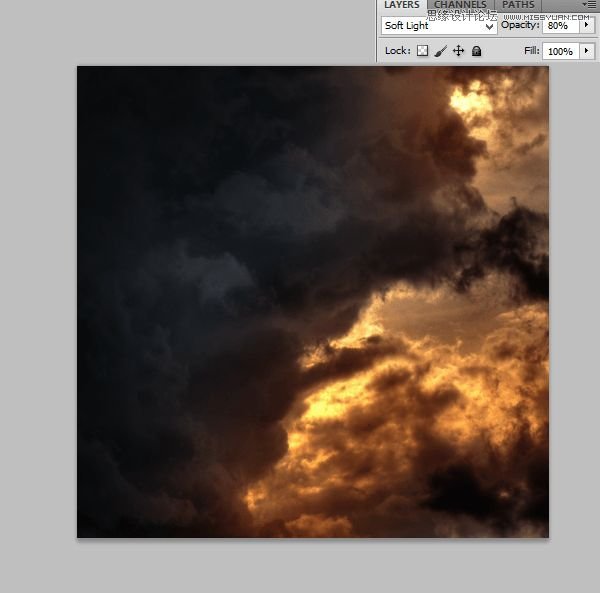The image size is (600, 593).
Task: Expand the Fill slider arrow
Action: [x=587, y=51]
